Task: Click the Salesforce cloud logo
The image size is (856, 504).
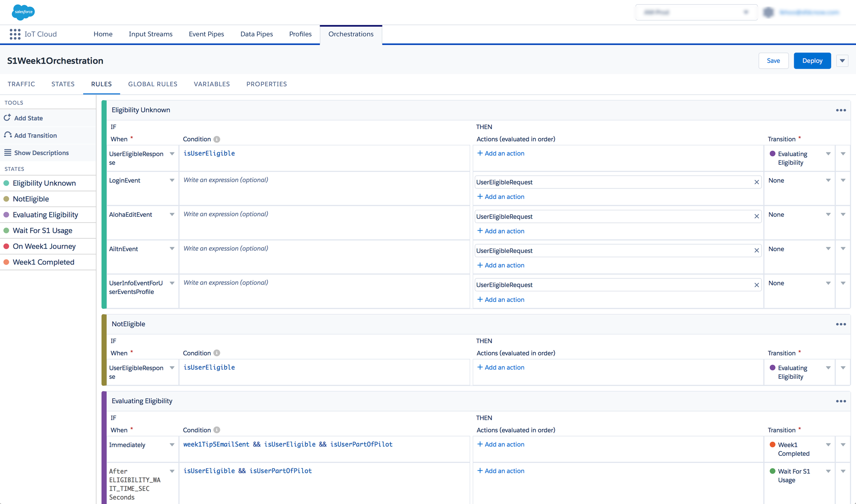Action: (23, 12)
